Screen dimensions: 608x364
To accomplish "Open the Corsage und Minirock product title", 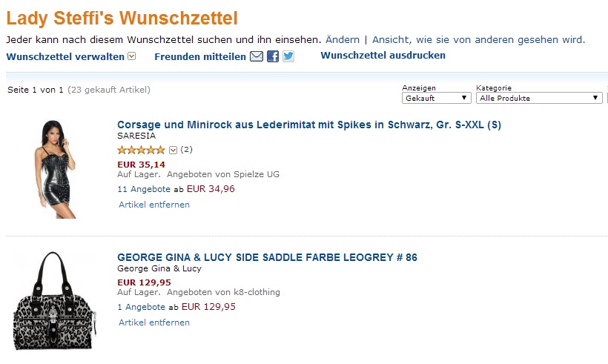I will (309, 125).
